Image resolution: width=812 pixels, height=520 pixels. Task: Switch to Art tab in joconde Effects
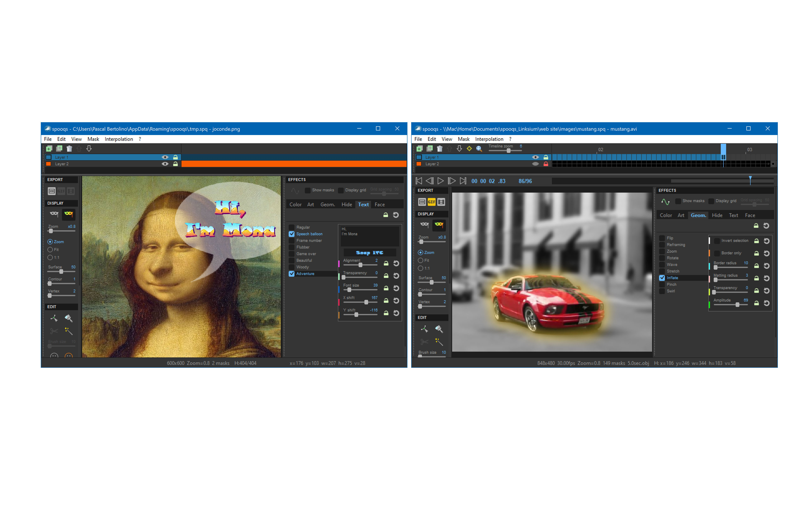pos(310,204)
